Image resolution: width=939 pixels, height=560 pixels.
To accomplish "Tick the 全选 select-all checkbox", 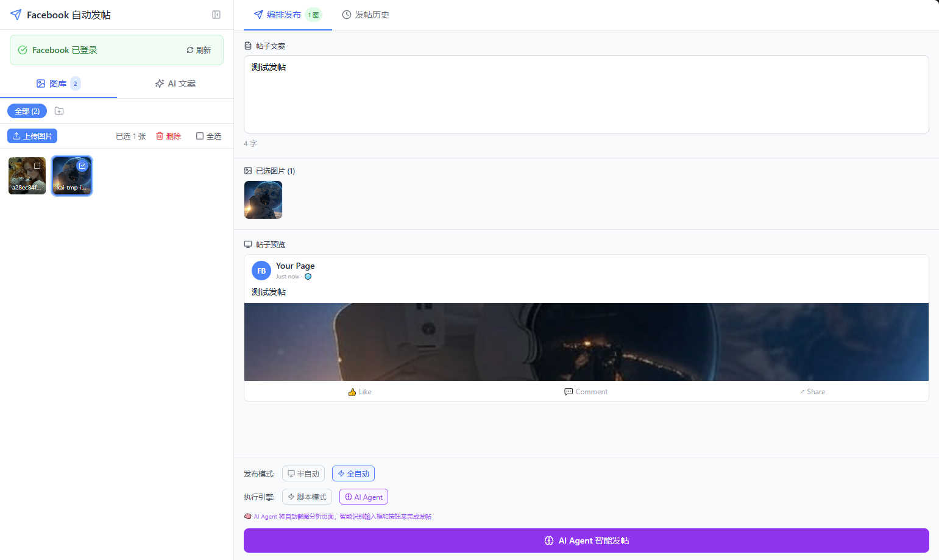I will click(200, 136).
